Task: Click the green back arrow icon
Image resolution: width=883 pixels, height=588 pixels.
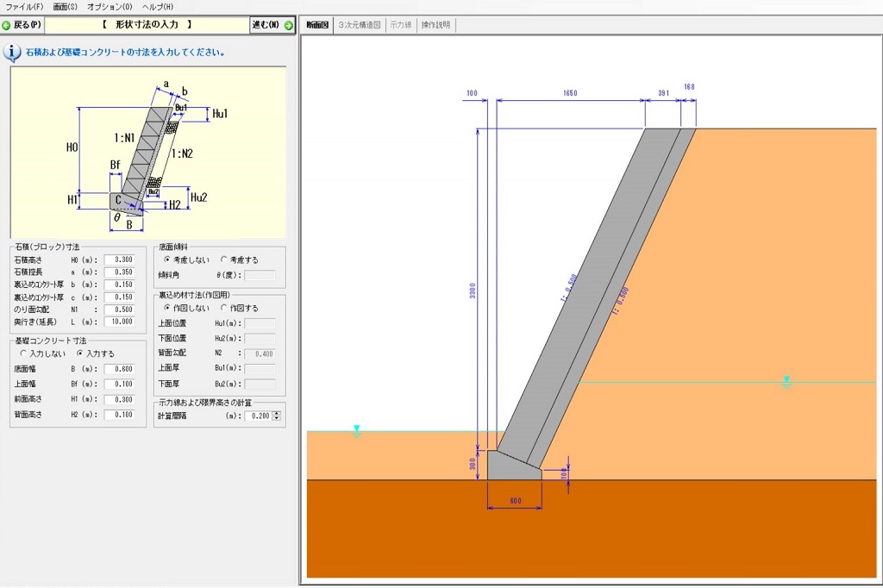Action: point(7,25)
